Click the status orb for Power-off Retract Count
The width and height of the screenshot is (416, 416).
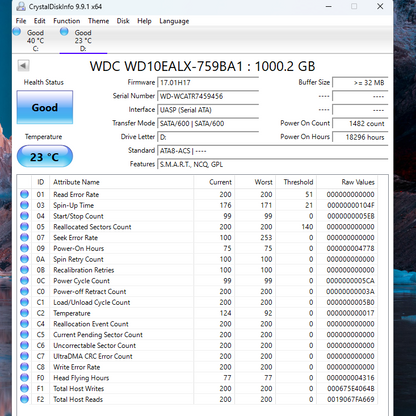pyautogui.click(x=24, y=291)
